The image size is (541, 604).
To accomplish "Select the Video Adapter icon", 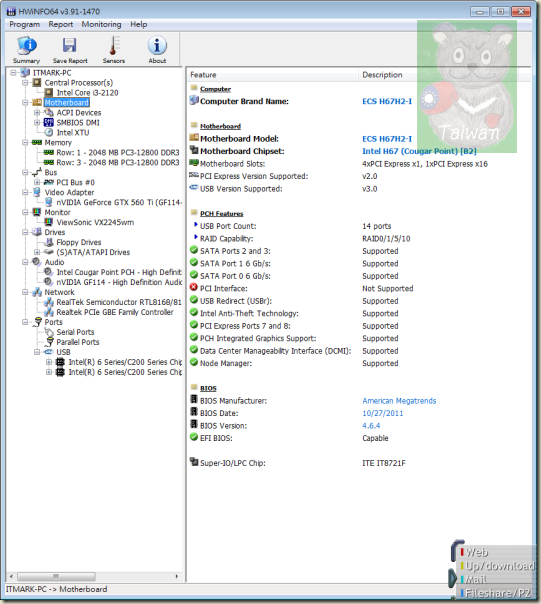I will pyautogui.click(x=37, y=192).
